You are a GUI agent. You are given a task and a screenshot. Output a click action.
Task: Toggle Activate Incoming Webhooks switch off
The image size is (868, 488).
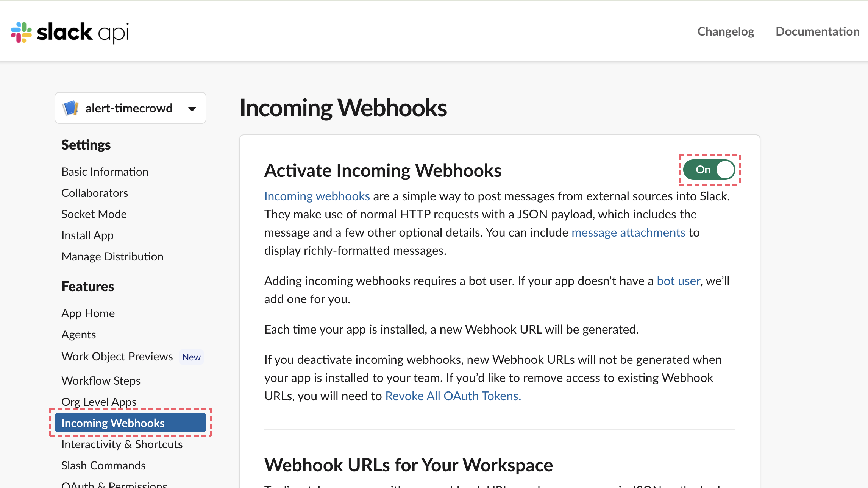[709, 170]
